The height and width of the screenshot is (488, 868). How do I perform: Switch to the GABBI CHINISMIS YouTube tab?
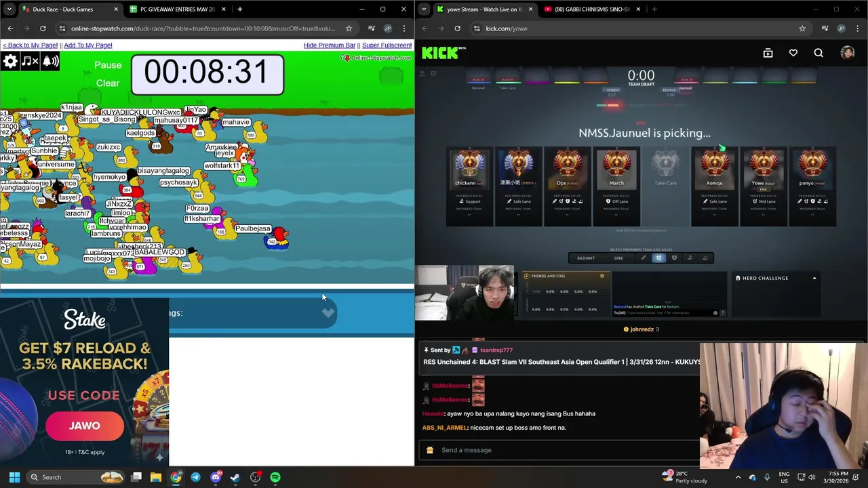tap(591, 9)
